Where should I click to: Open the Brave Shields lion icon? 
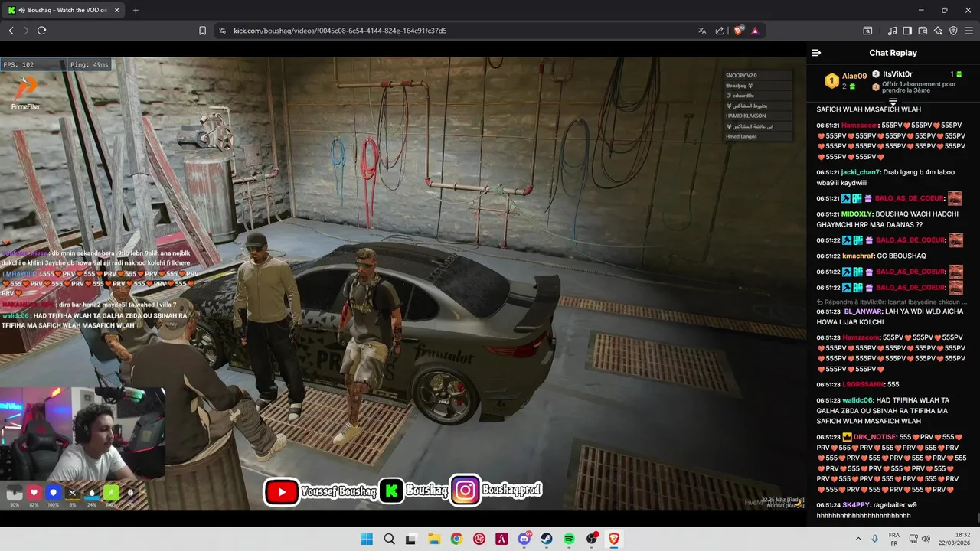pyautogui.click(x=739, y=31)
